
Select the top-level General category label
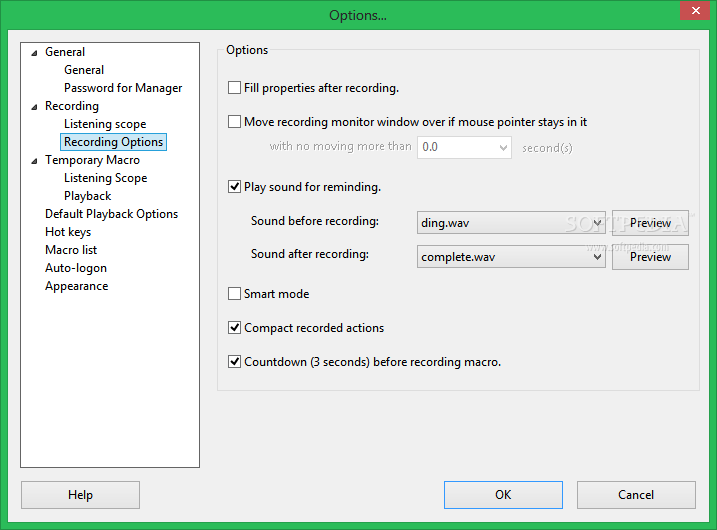tap(65, 52)
